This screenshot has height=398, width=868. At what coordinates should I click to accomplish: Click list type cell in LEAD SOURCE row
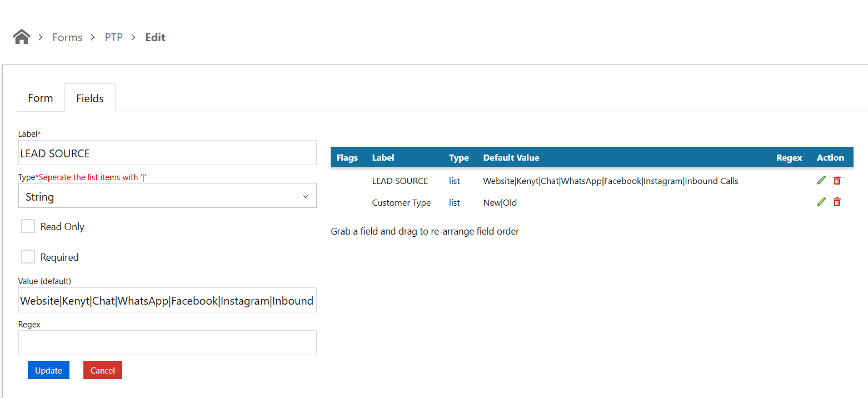click(x=455, y=181)
